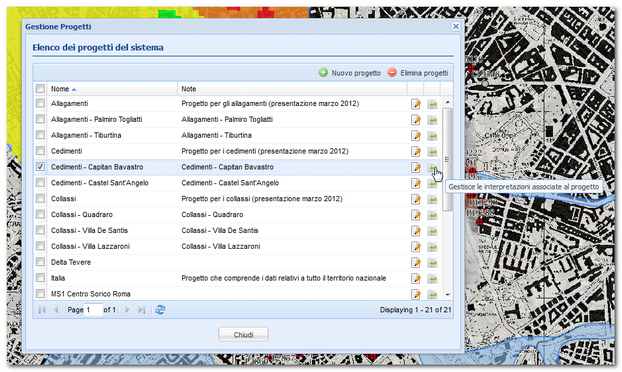The width and height of the screenshot is (622, 372).
Task: Edit Collassi - Villa Lazzaroni project
Action: 416,247
